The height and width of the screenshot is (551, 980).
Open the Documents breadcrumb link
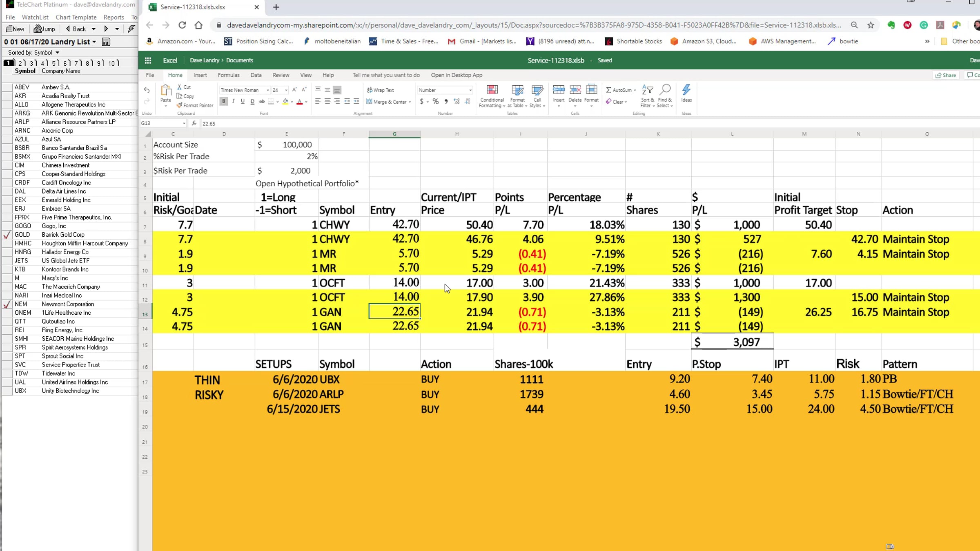(x=240, y=60)
